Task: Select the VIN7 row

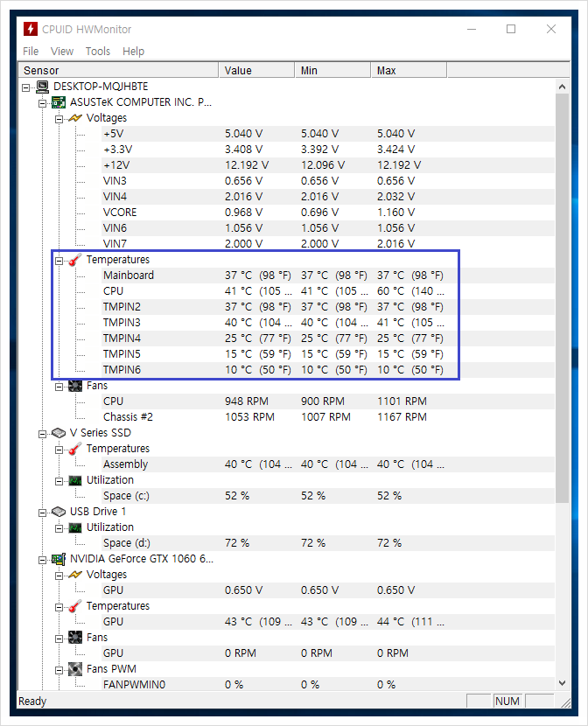Action: click(328, 243)
